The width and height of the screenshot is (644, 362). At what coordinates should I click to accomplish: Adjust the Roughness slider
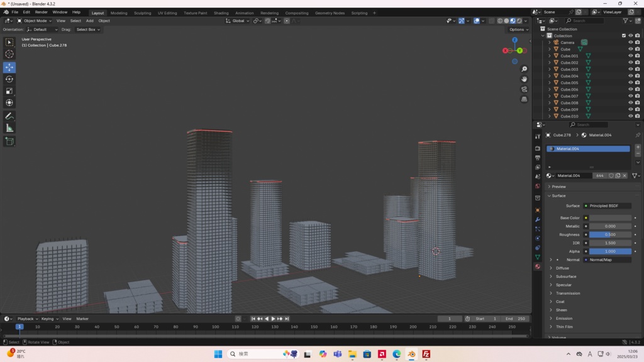coord(610,235)
